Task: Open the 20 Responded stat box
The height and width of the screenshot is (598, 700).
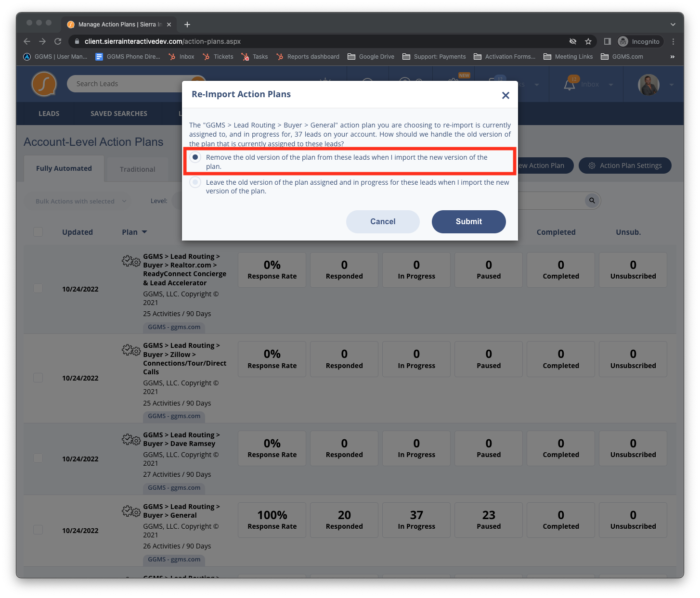Action: tap(344, 520)
